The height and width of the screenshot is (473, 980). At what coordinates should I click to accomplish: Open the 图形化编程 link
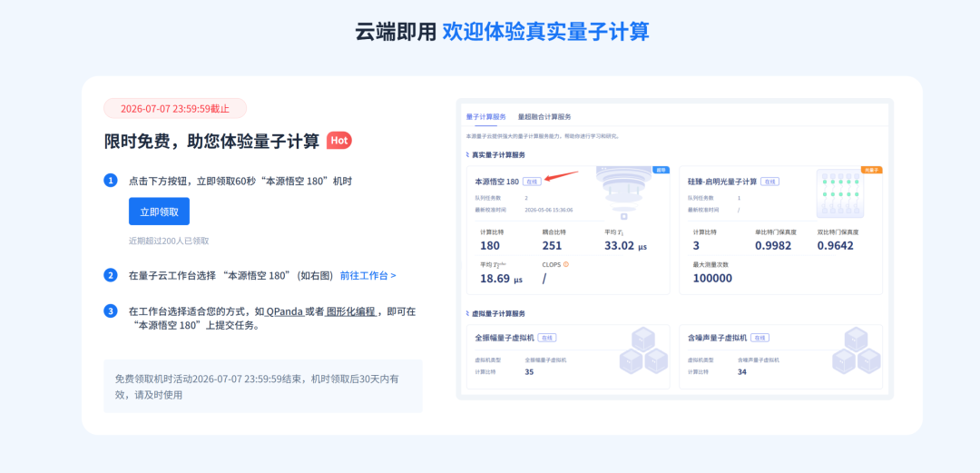click(x=350, y=311)
